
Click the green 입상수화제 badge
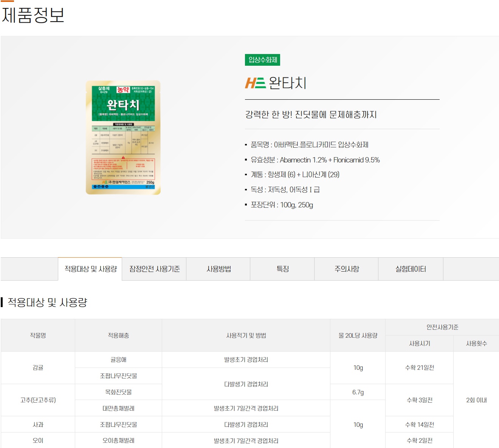[x=263, y=60]
